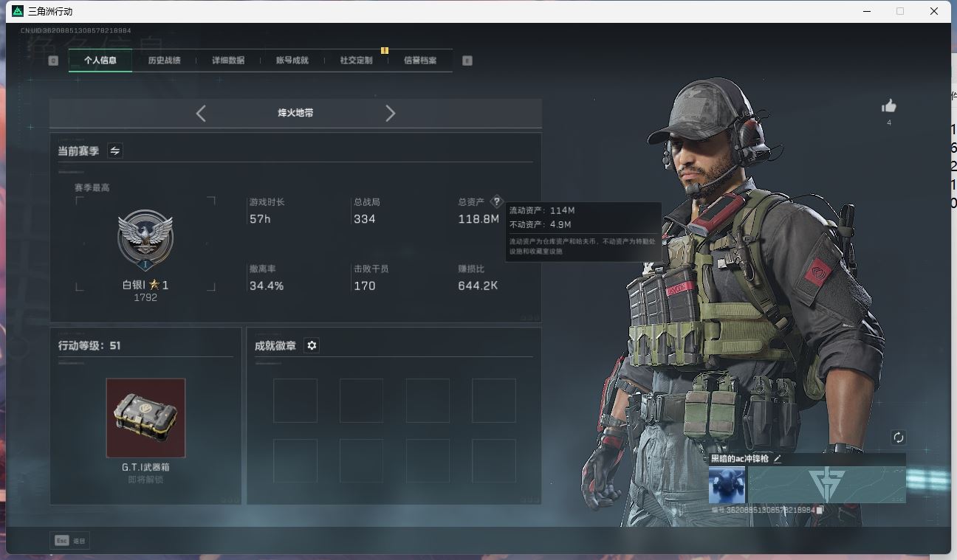Screen dimensions: 957x560
Task: Click the G.T.I武器箱 reward item
Action: coord(145,418)
